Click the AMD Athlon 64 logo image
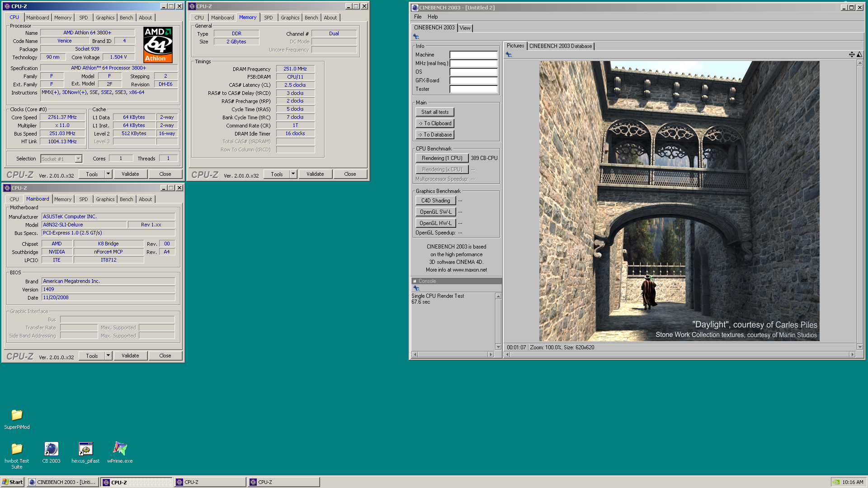Screen dimensions: 868x488 click(158, 45)
